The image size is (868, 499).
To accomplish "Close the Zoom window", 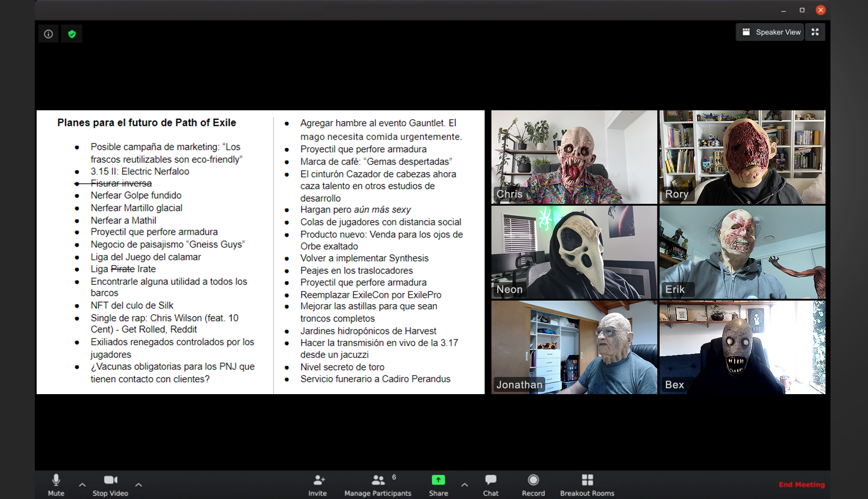I will tap(821, 10).
